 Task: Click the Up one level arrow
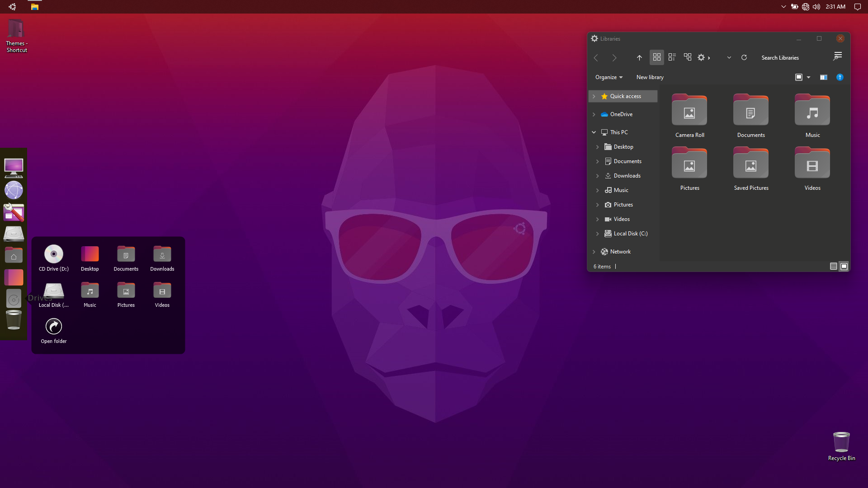tap(639, 58)
